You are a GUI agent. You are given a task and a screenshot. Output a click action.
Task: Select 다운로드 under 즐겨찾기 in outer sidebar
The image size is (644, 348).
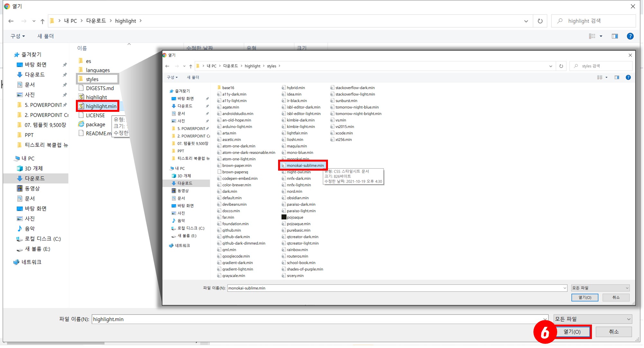[x=35, y=75]
